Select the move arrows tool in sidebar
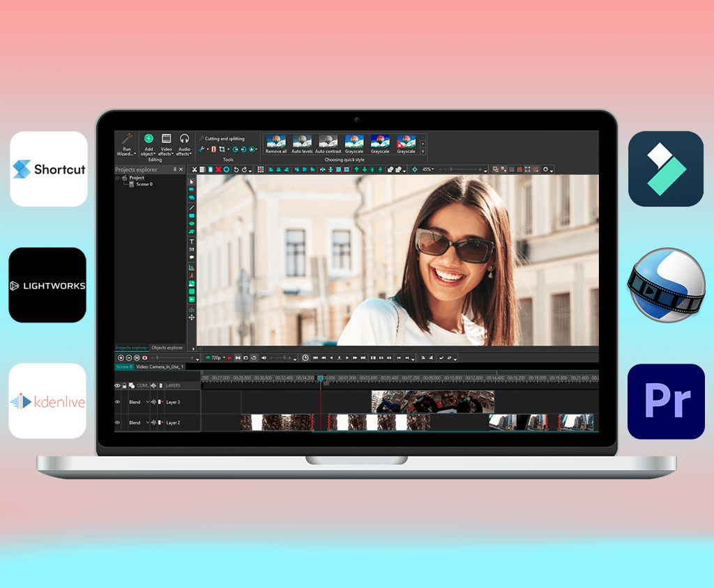This screenshot has width=714, height=588. 191,317
